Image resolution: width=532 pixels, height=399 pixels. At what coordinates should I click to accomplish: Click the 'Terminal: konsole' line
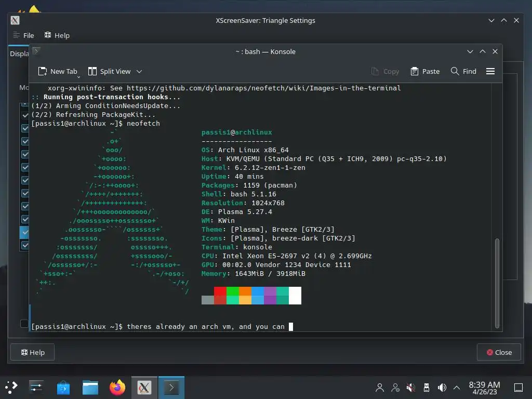[237, 247]
